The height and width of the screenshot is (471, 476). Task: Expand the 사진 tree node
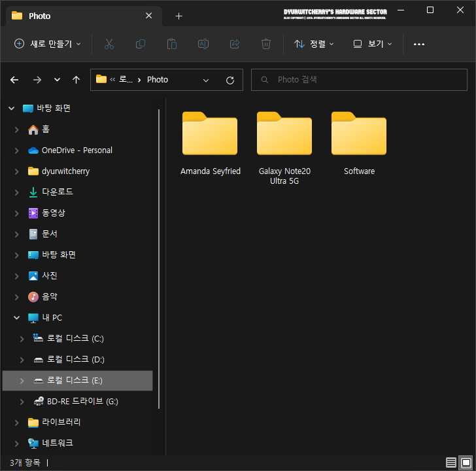(17, 276)
